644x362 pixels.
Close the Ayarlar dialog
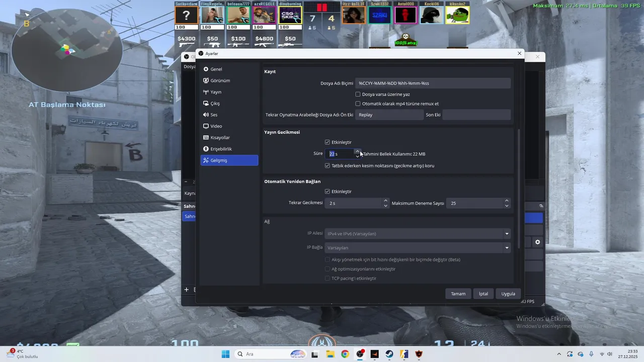[519, 53]
